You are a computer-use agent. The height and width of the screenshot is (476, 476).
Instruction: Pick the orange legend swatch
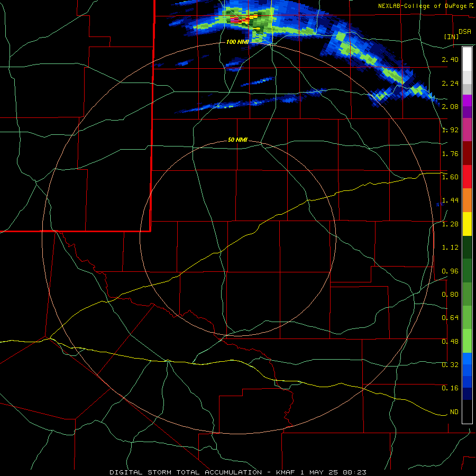(467, 200)
